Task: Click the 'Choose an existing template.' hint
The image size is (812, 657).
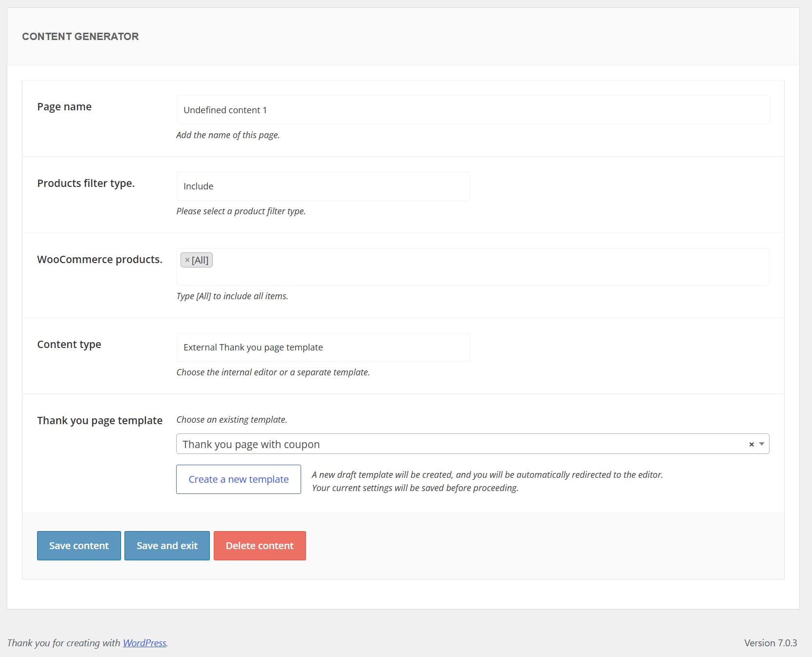Action: [232, 420]
